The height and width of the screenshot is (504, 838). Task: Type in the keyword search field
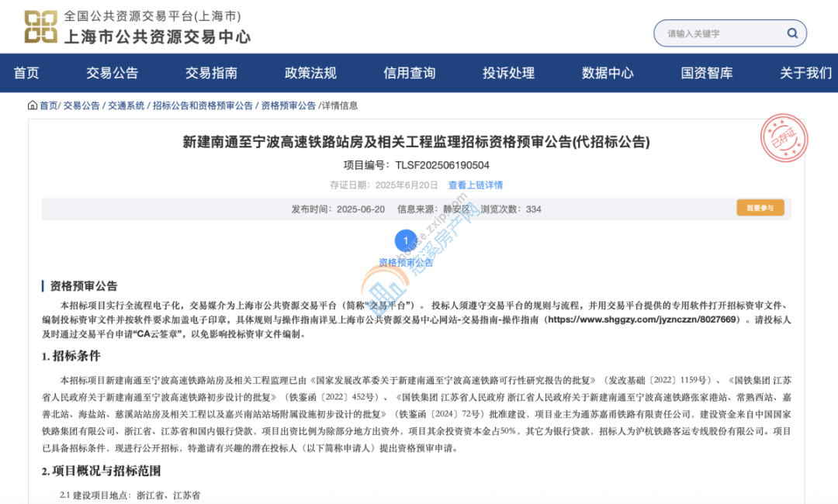click(722, 33)
